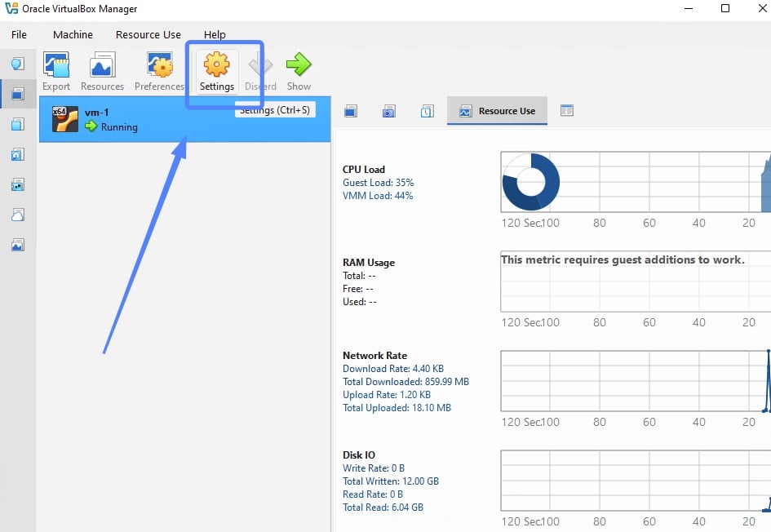Click the CPU Load donut chart

click(x=531, y=182)
